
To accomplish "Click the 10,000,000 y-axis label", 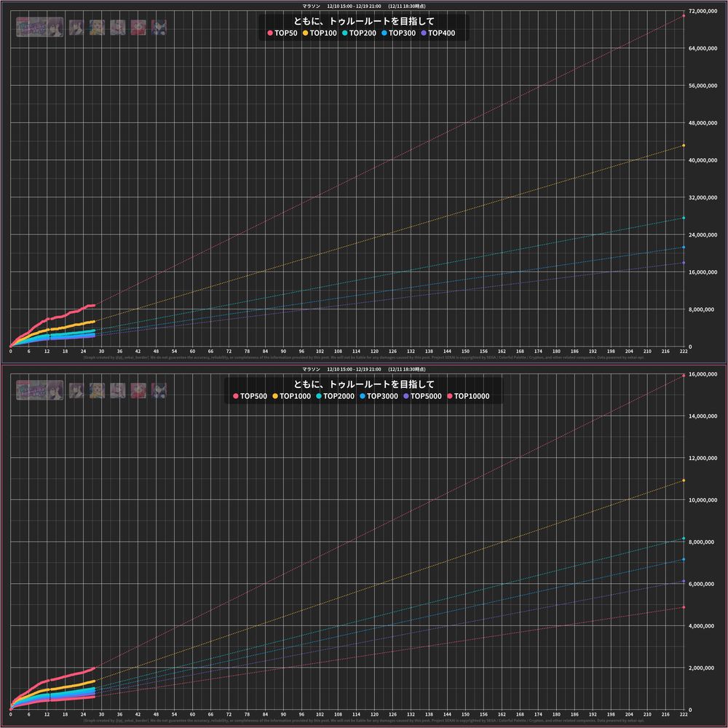I will [703, 500].
